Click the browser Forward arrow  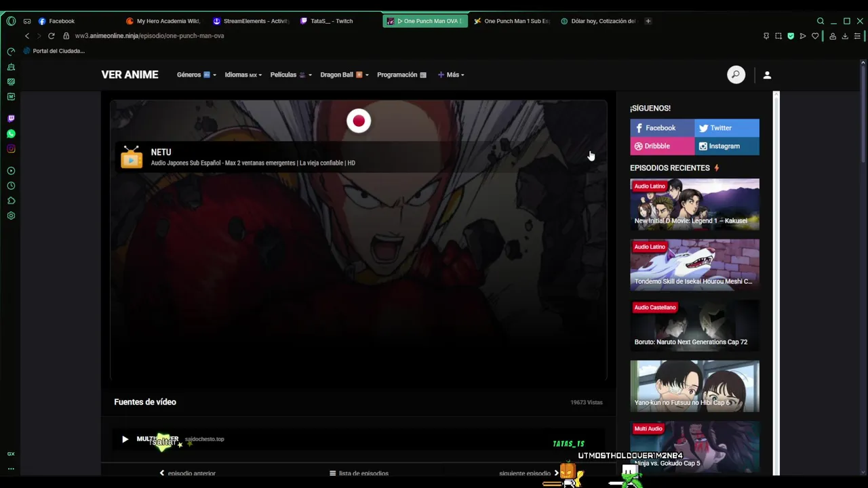point(39,36)
